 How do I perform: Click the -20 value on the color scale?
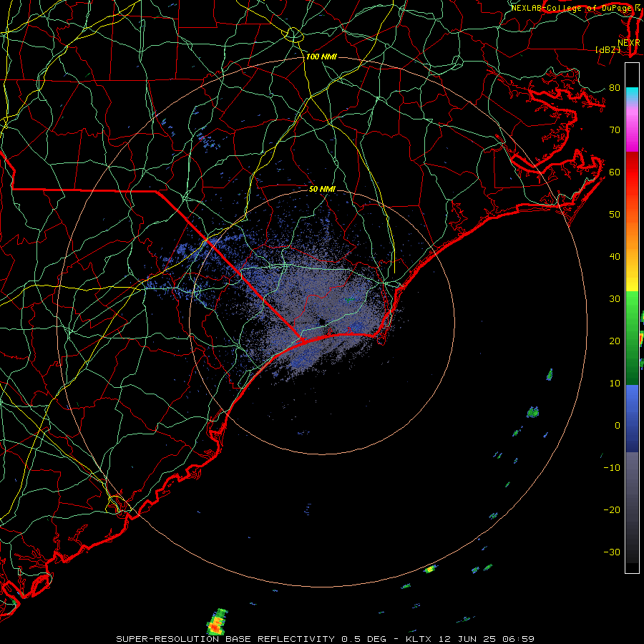tap(612, 509)
